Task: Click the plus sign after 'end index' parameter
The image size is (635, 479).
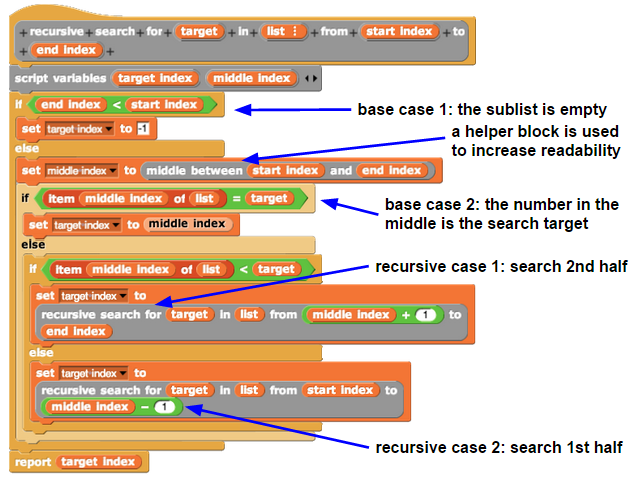Action: coord(110,51)
